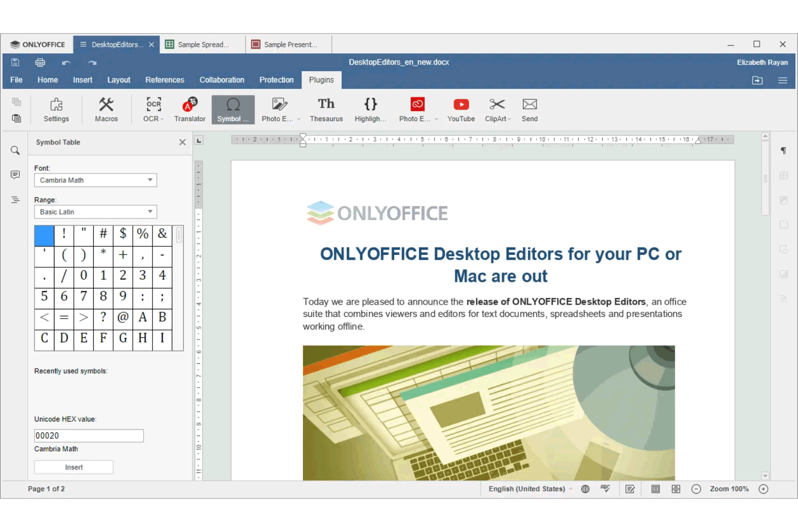Screen dimensions: 798x532
Task: Open the Comments panel
Action: [x=15, y=175]
